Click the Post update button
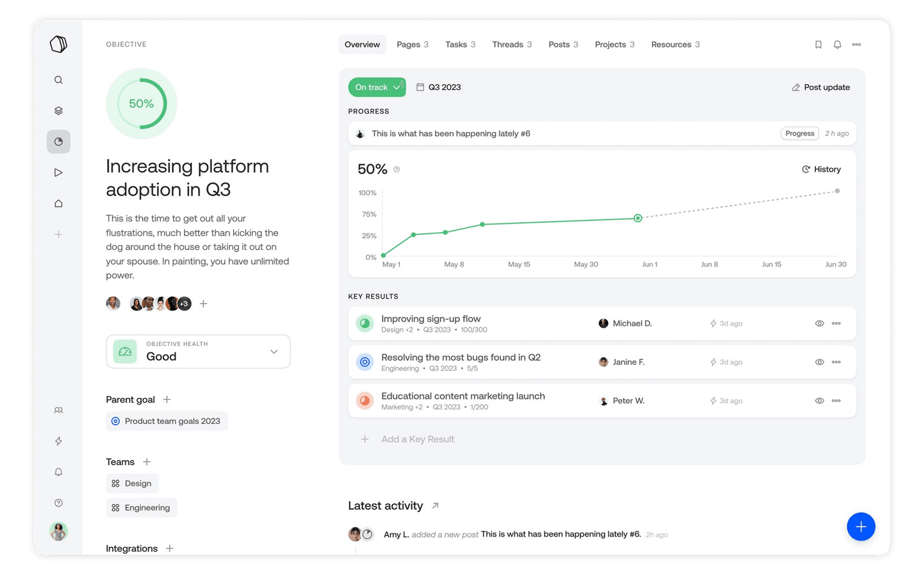This screenshot has width=924, height=575. 821,87
